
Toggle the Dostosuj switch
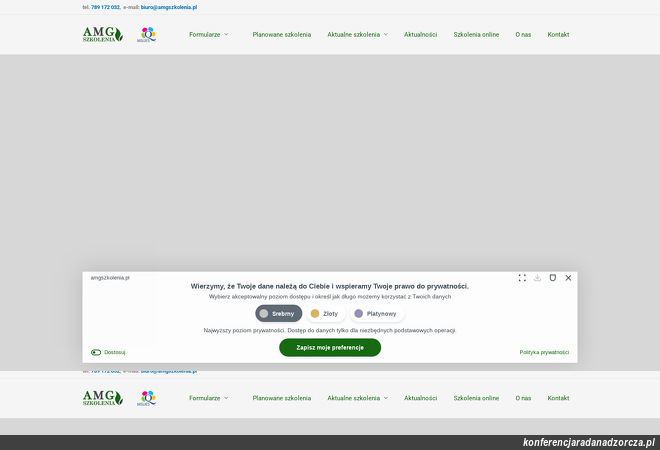[x=96, y=352]
